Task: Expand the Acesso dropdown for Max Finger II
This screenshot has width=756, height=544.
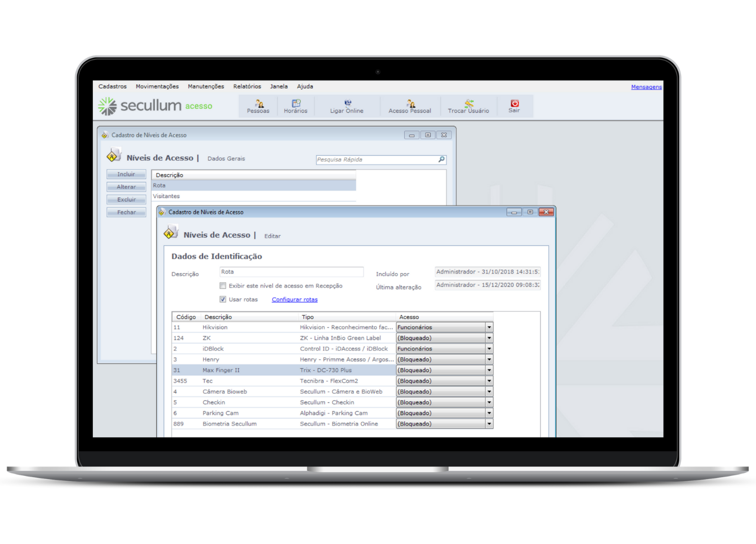Action: click(x=489, y=370)
